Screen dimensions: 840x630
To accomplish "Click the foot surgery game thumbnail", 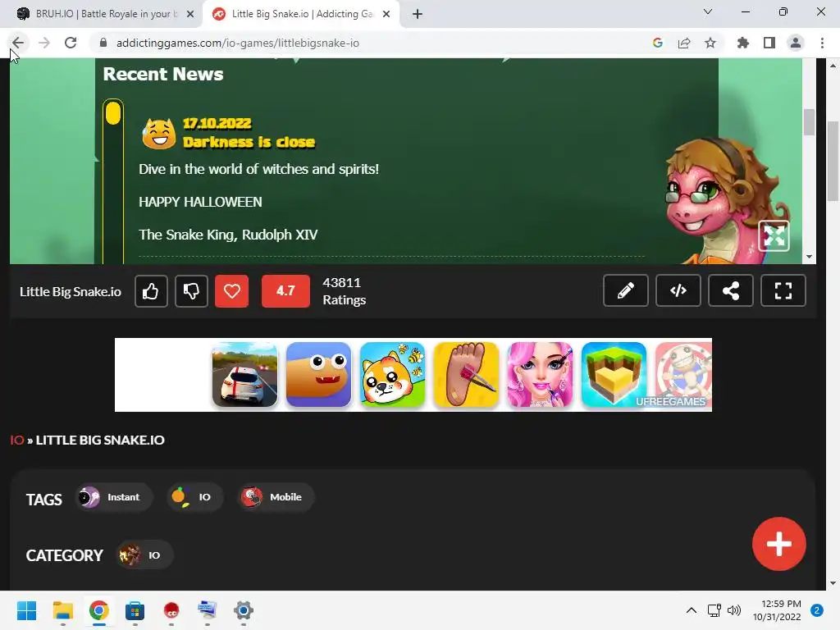I will (466, 374).
